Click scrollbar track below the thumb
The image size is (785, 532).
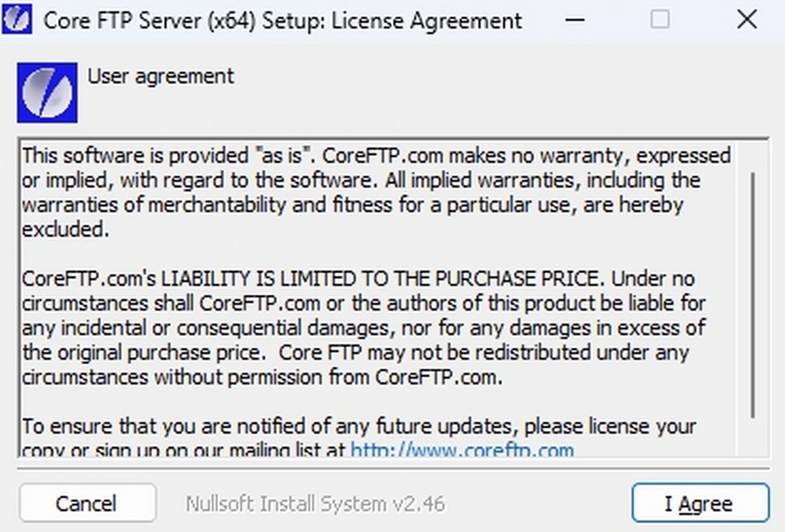pyautogui.click(x=753, y=437)
